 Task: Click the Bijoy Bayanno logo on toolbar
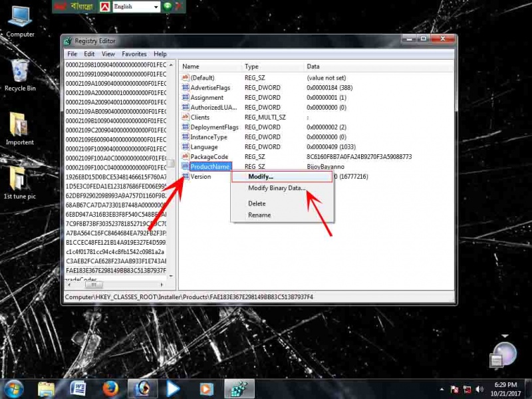(x=74, y=7)
